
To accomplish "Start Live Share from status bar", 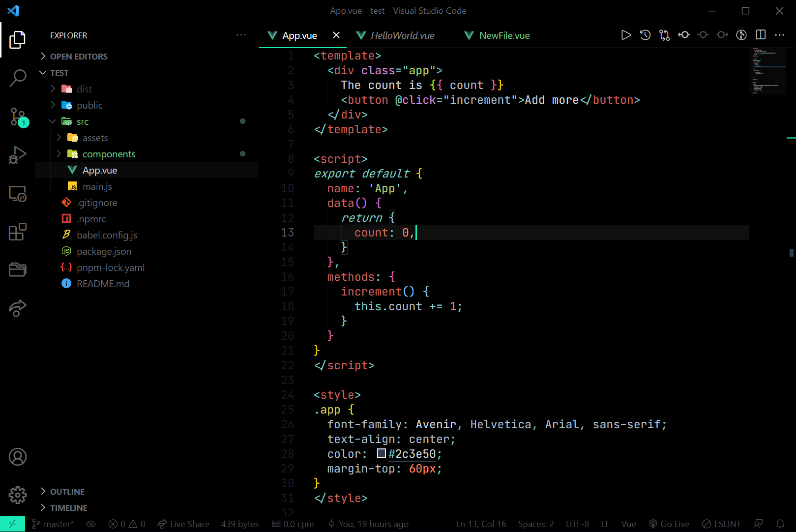I will click(x=183, y=524).
